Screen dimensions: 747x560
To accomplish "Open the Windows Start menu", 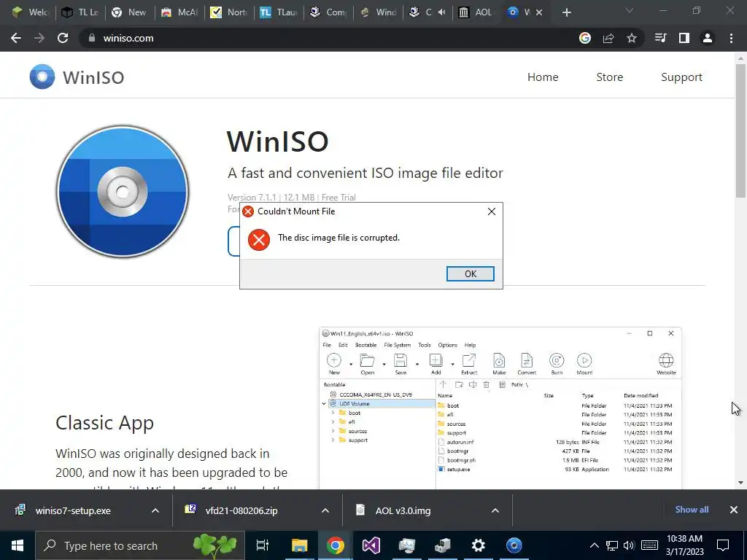I will (18, 545).
